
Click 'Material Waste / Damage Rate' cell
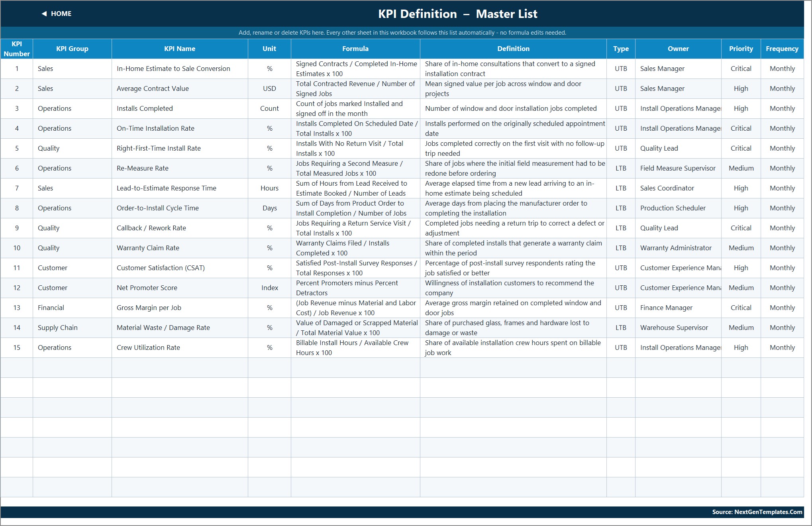pos(180,328)
